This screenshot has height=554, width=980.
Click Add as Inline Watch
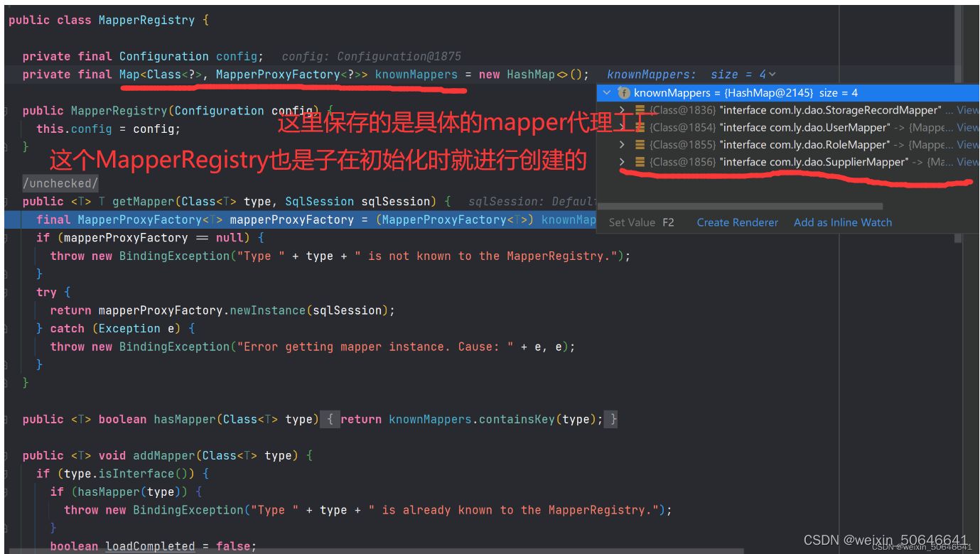(842, 222)
